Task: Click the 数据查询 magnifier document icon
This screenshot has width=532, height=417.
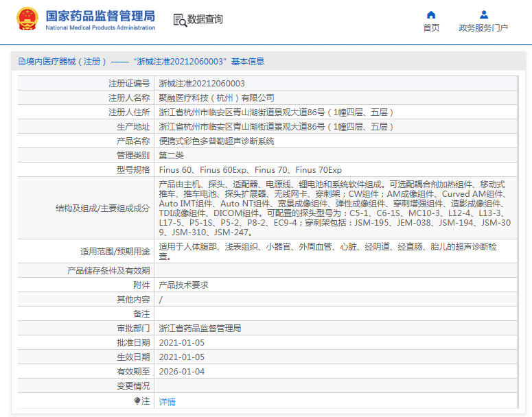Action: pos(179,20)
